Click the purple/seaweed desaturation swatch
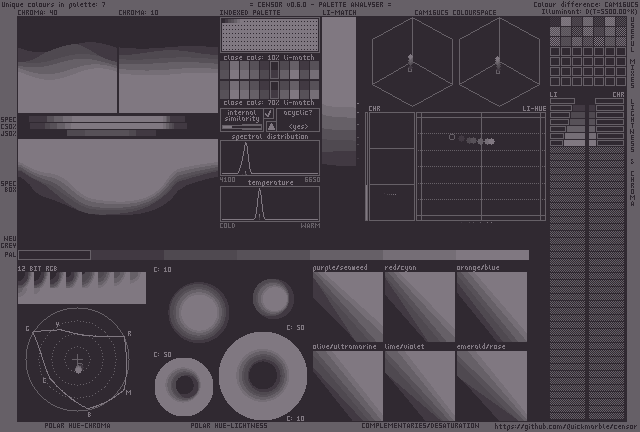 tap(348, 307)
